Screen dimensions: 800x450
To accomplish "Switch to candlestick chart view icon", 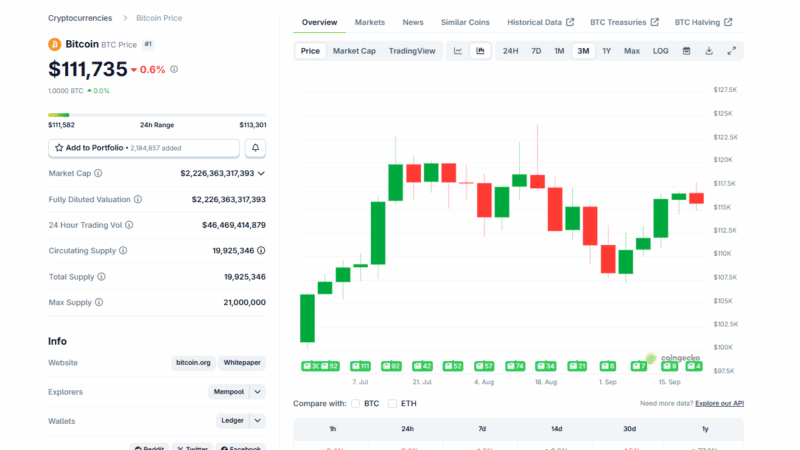I will pyautogui.click(x=480, y=51).
